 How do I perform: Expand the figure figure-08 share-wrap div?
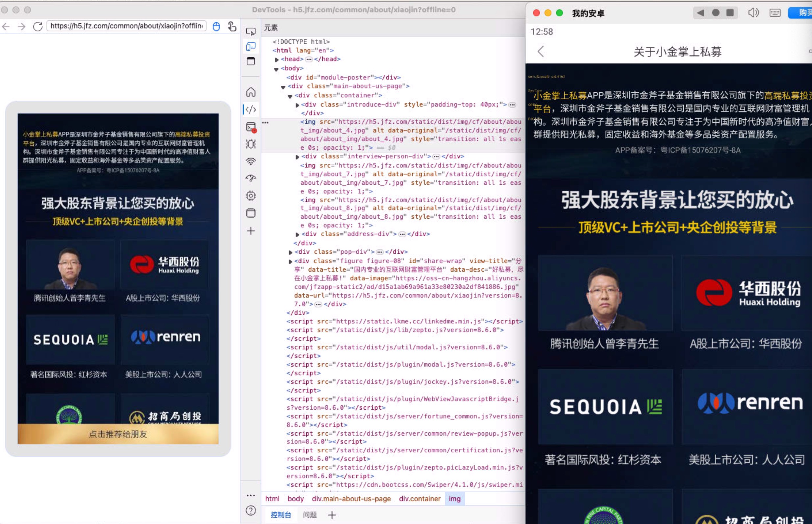click(x=291, y=261)
